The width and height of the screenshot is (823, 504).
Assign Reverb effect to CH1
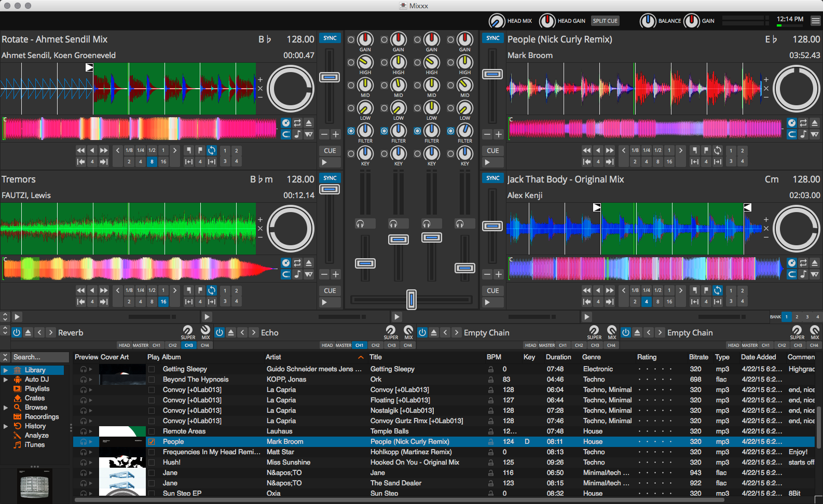coord(156,345)
